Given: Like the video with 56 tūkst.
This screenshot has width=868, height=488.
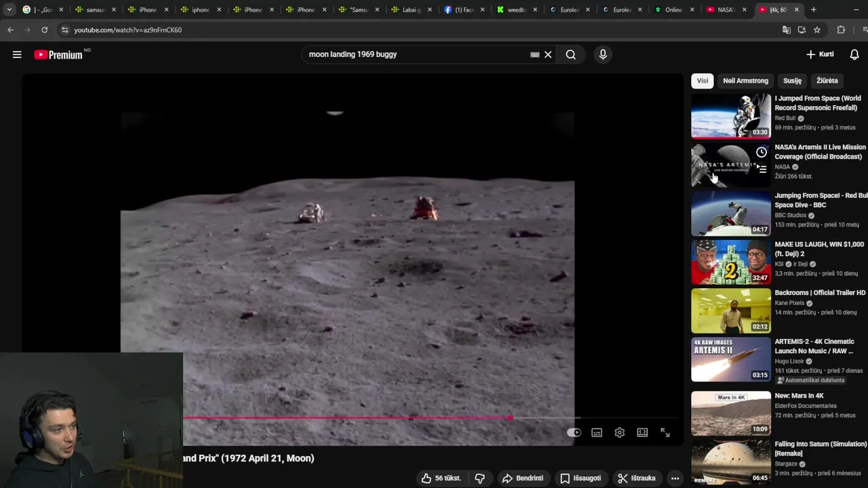Looking at the screenshot, I should 440,479.
